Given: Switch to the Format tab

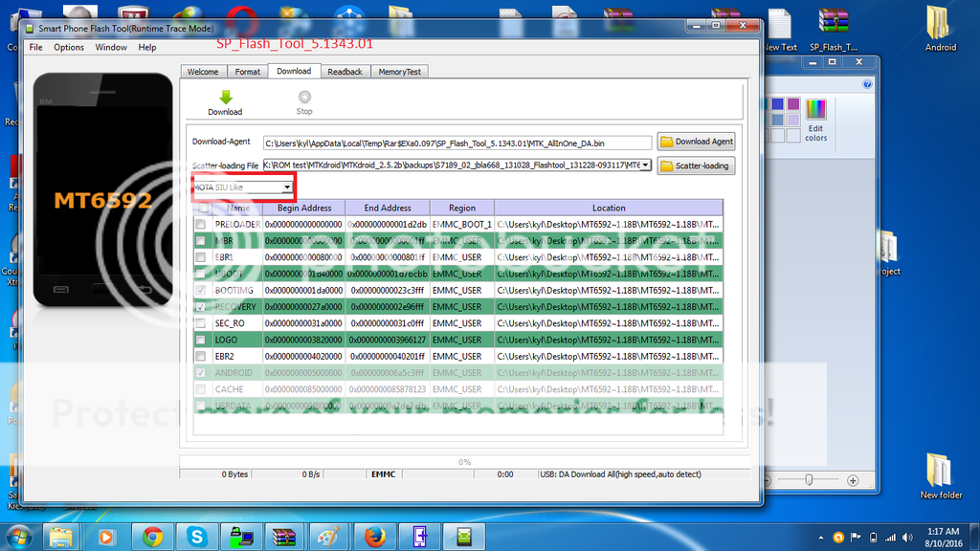Looking at the screenshot, I should (248, 72).
